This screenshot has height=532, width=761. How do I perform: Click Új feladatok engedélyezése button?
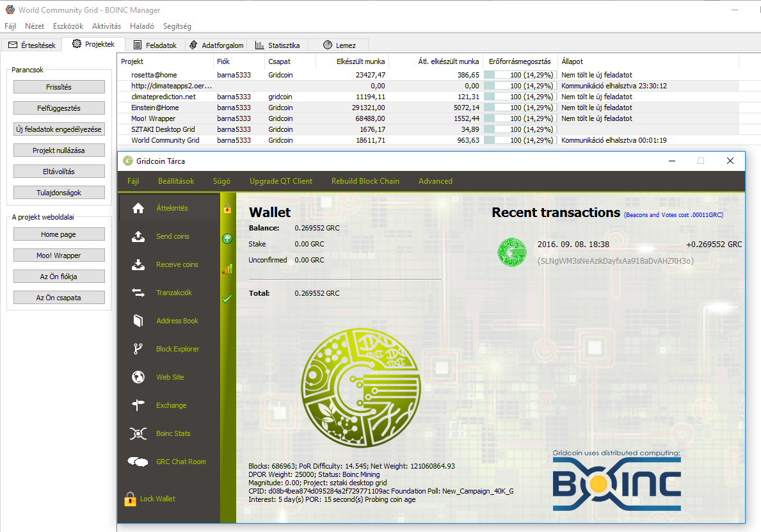click(x=60, y=129)
